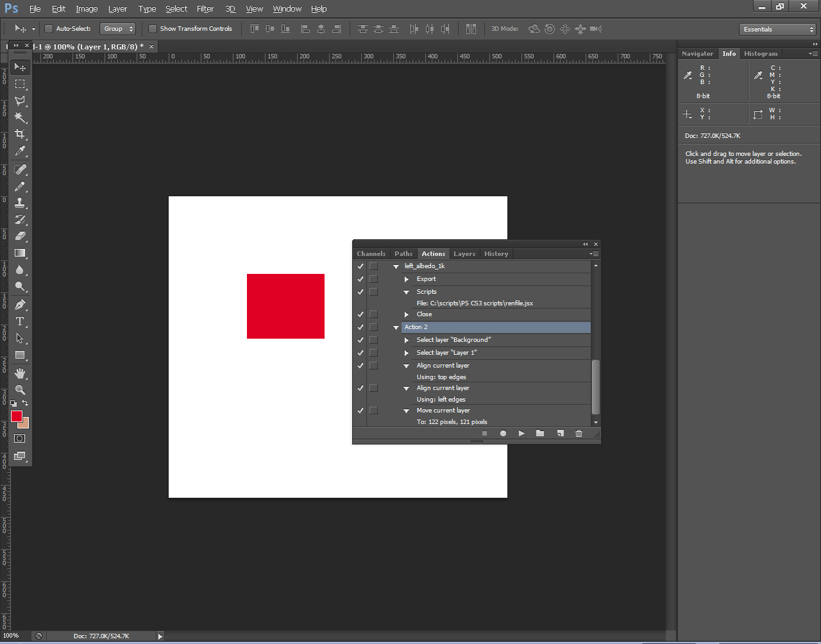
Task: Select the History Brush tool
Action: tap(20, 219)
